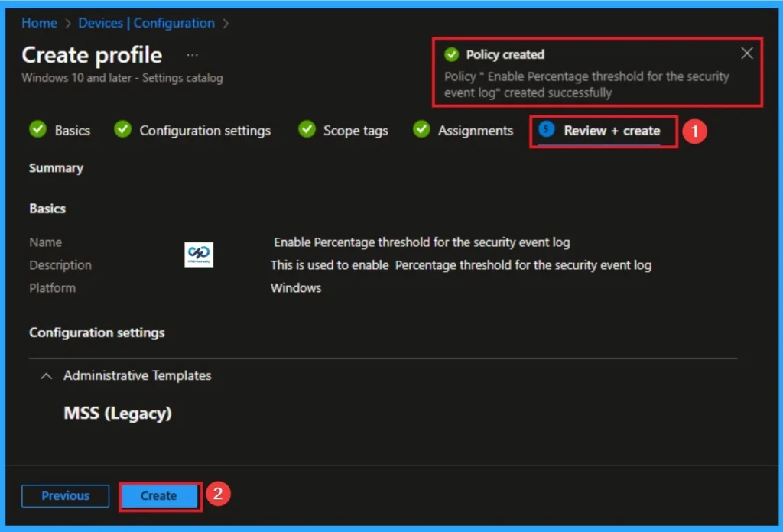Image resolution: width=783 pixels, height=532 pixels.
Task: Navigate to Home via the breadcrumb
Action: (39, 23)
